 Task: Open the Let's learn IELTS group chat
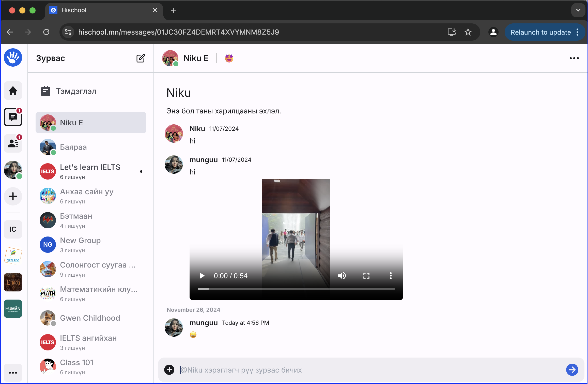[x=90, y=171]
